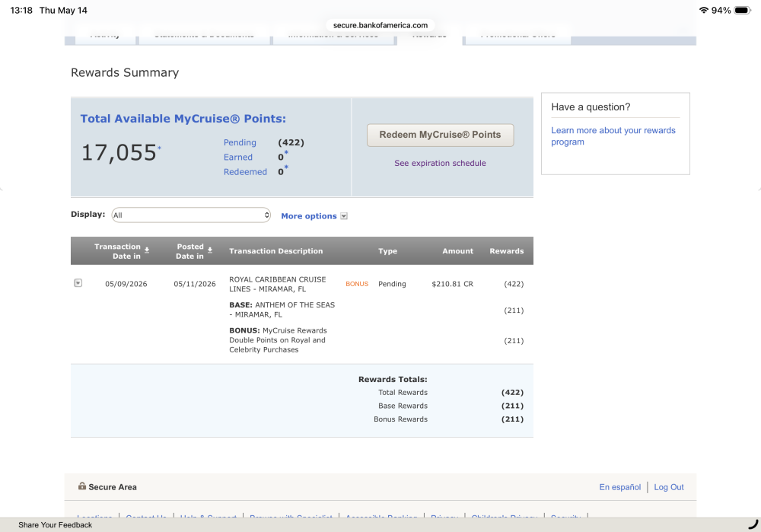This screenshot has height=532, width=761.
Task: Tap the secure.bankofamerica.com address bar
Action: (x=380, y=25)
